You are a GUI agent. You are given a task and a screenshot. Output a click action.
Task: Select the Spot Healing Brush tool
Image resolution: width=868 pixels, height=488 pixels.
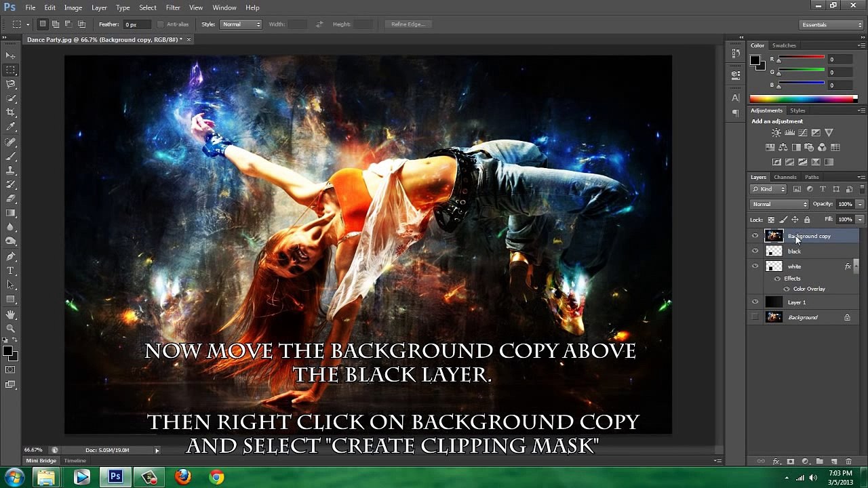pos(11,142)
